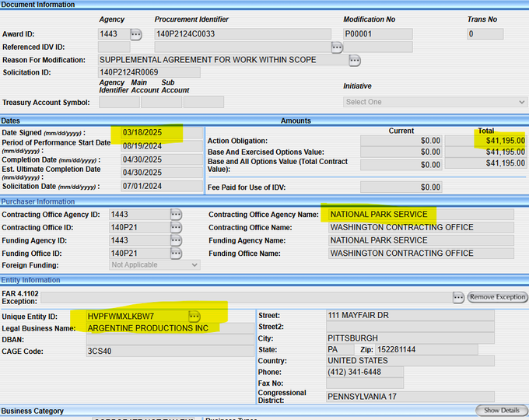
Task: Select the Solicitation ID input field
Action: point(149,72)
